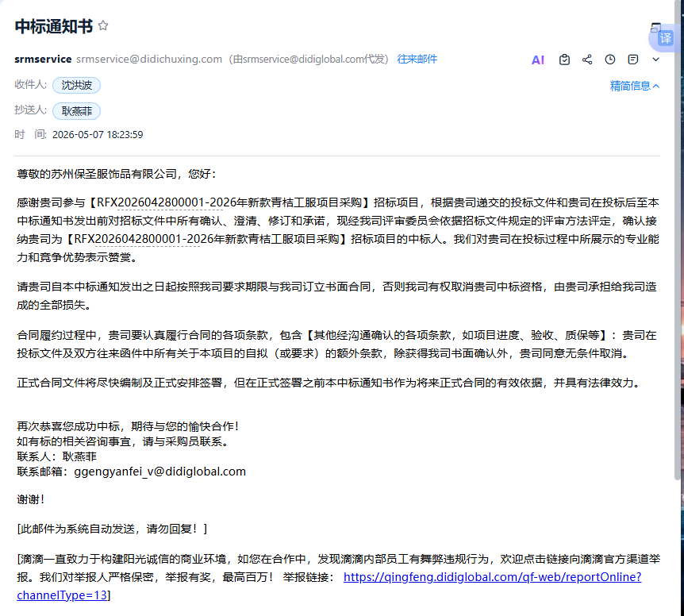Image resolution: width=684 pixels, height=616 pixels.
Task: Select recipient chip 沈洪波
Action: click(76, 85)
